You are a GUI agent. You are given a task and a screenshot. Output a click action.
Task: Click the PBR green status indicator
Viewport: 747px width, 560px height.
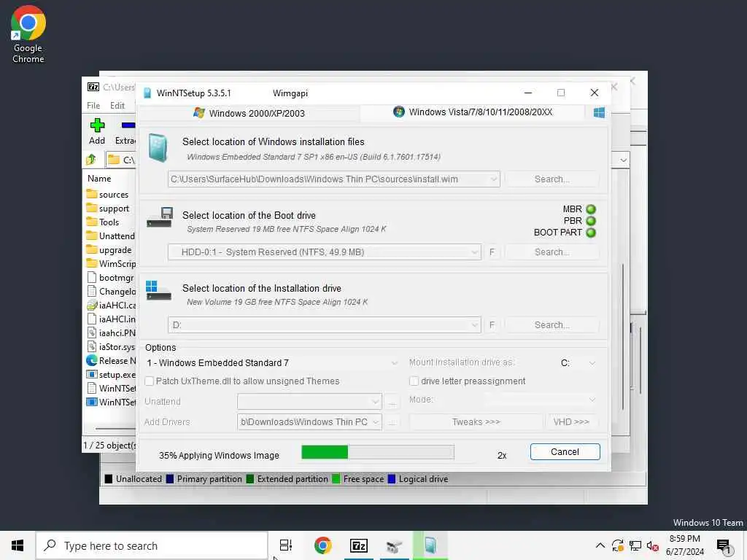pos(591,221)
